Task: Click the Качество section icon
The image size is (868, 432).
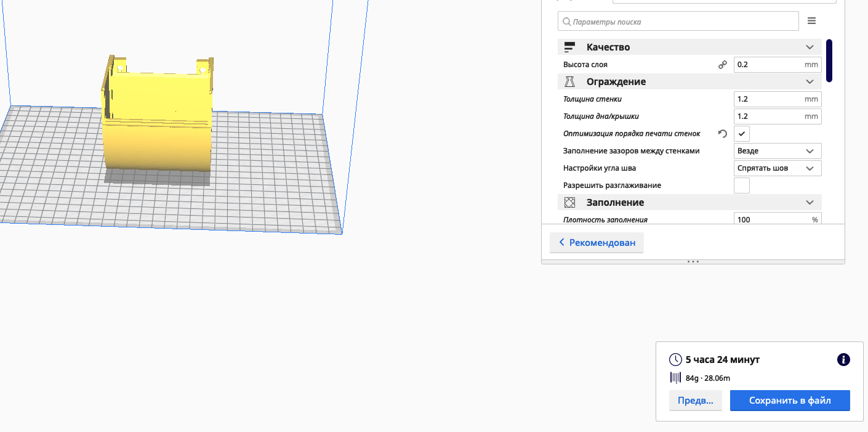Action: pos(569,47)
